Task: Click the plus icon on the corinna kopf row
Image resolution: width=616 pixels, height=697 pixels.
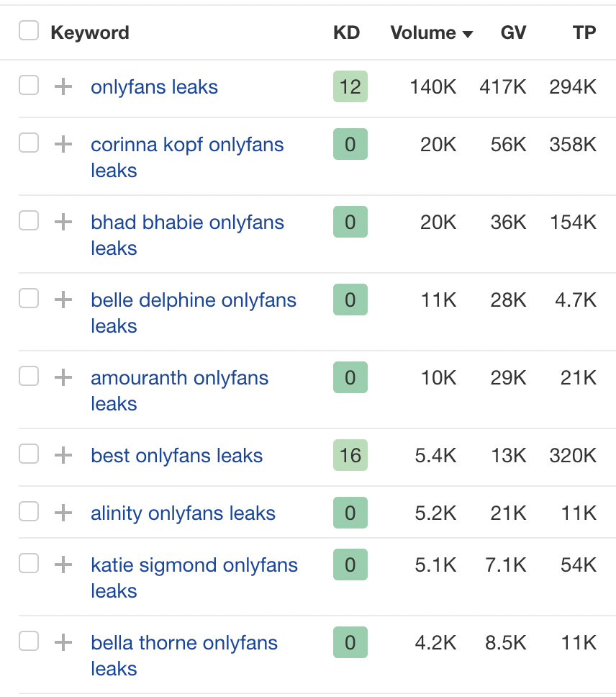Action: pyautogui.click(x=63, y=145)
